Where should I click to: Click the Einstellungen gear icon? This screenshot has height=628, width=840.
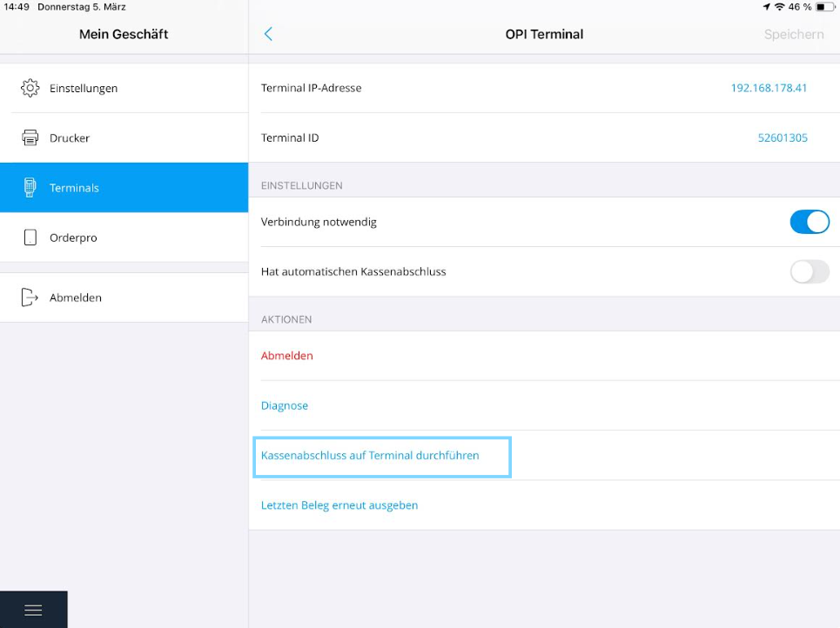30,88
